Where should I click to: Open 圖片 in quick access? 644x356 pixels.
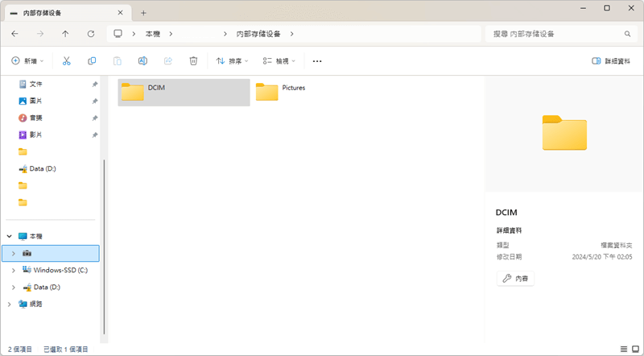pyautogui.click(x=35, y=101)
